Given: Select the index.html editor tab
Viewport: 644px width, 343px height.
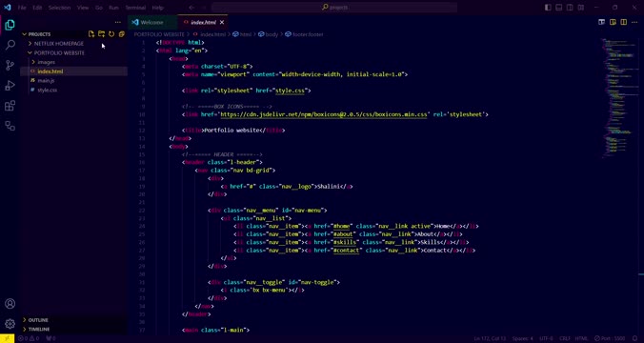Looking at the screenshot, I should [x=203, y=22].
